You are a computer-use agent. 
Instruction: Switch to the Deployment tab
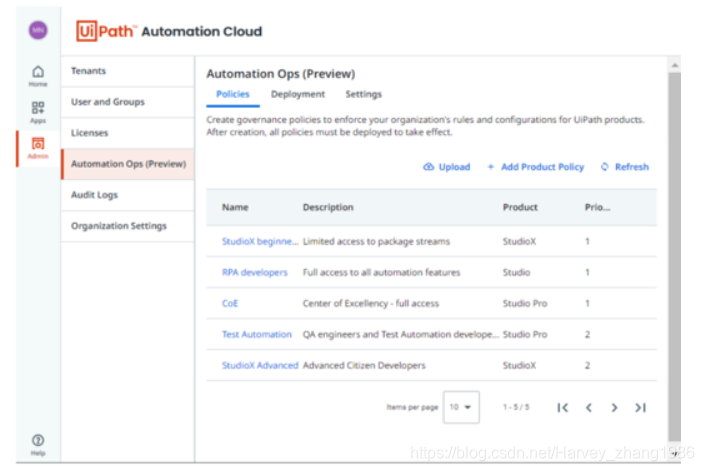(x=297, y=94)
